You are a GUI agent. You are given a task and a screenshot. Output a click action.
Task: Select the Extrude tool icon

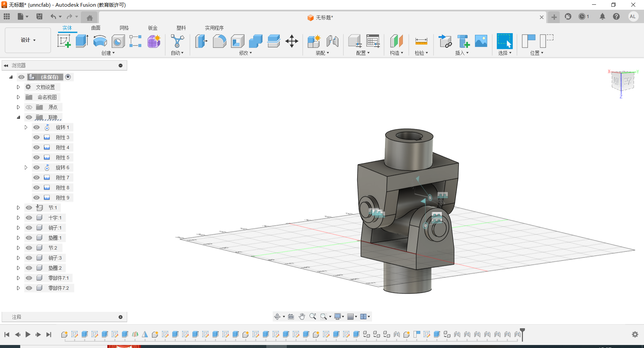(82, 41)
